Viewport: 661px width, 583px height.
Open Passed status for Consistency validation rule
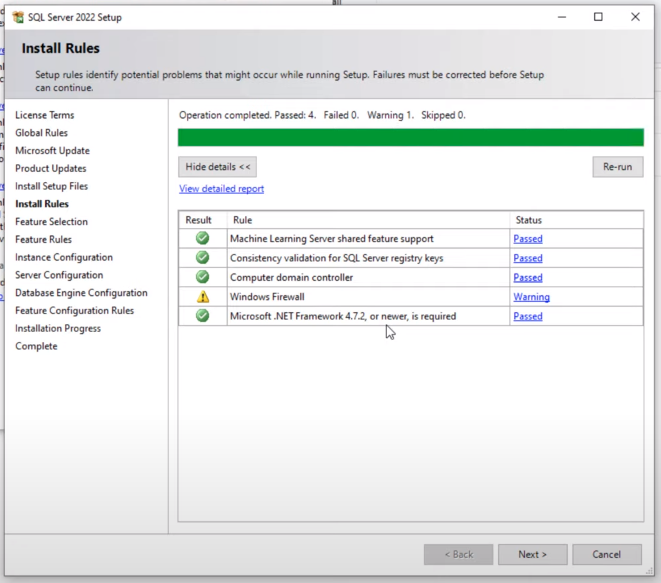point(528,258)
